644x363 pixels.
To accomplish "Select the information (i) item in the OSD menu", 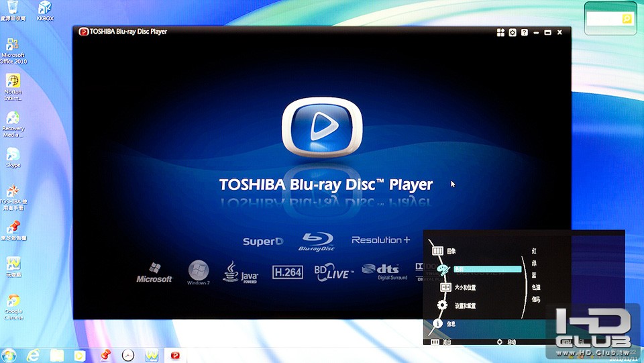I will coord(444,323).
